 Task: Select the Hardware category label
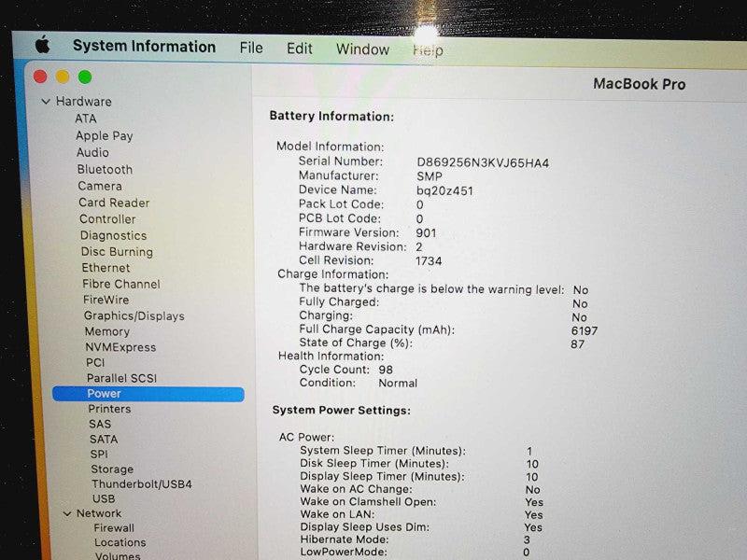pos(84,102)
